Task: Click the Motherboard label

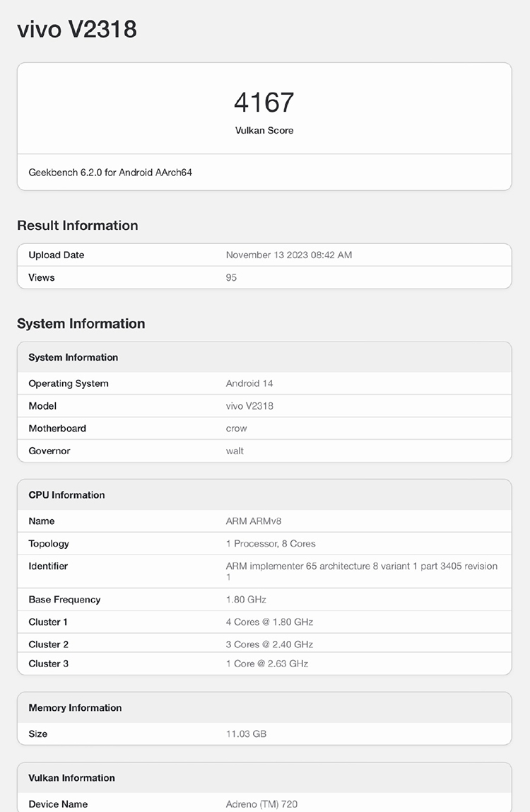Action: [x=57, y=428]
